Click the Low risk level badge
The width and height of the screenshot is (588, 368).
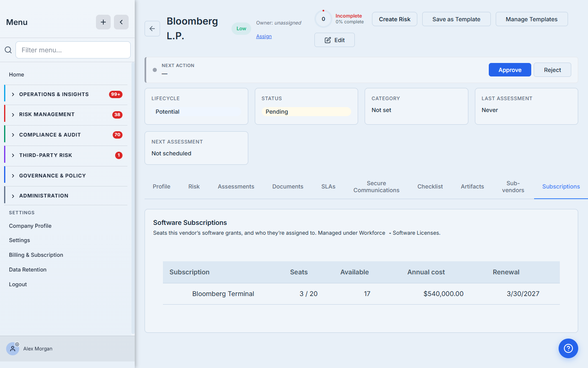(241, 29)
